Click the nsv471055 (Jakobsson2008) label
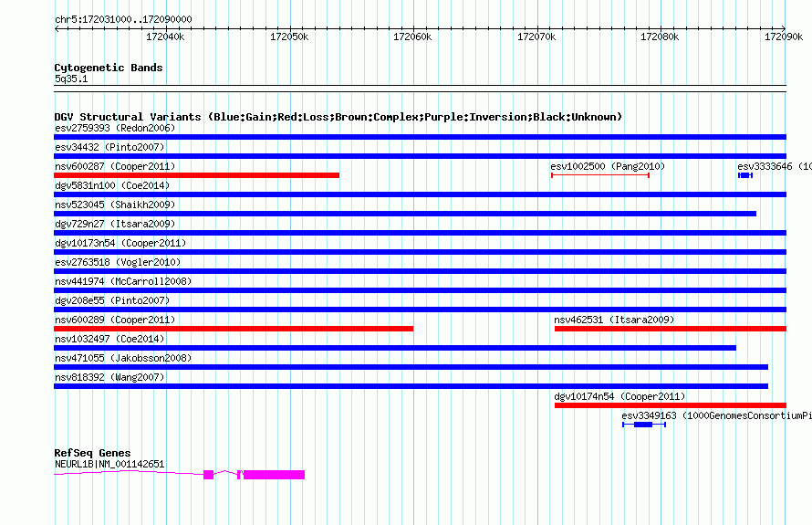Viewport: 812px width, 525px height. (123, 358)
